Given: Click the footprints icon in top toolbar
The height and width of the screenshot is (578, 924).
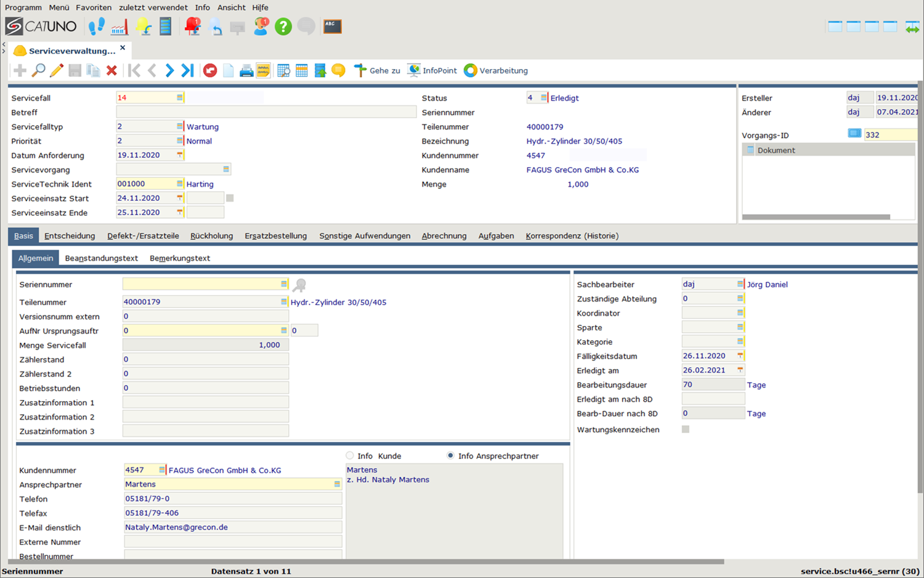Looking at the screenshot, I should coord(97,26).
